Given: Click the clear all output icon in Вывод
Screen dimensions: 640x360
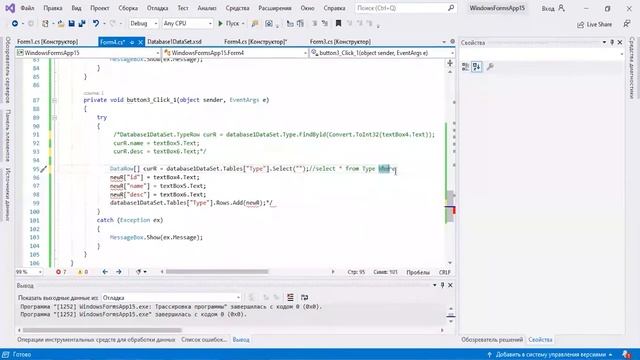Looking at the screenshot, I should pos(290,298).
